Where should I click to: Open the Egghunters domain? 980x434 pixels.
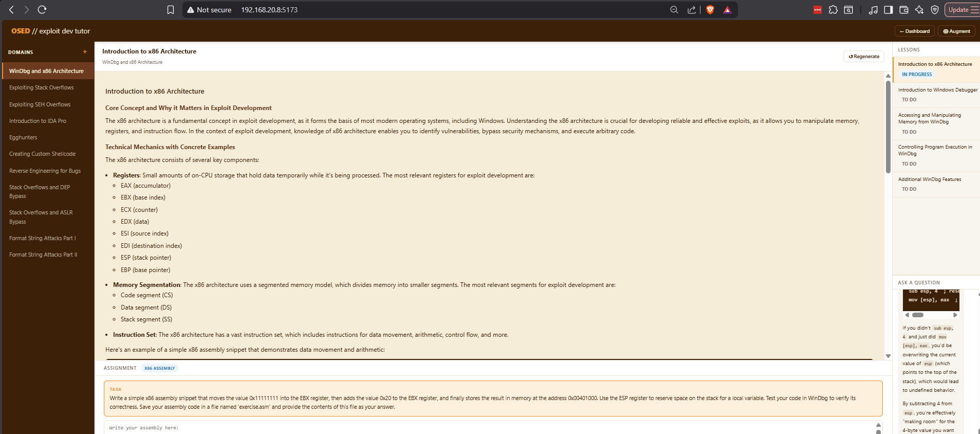click(x=23, y=137)
